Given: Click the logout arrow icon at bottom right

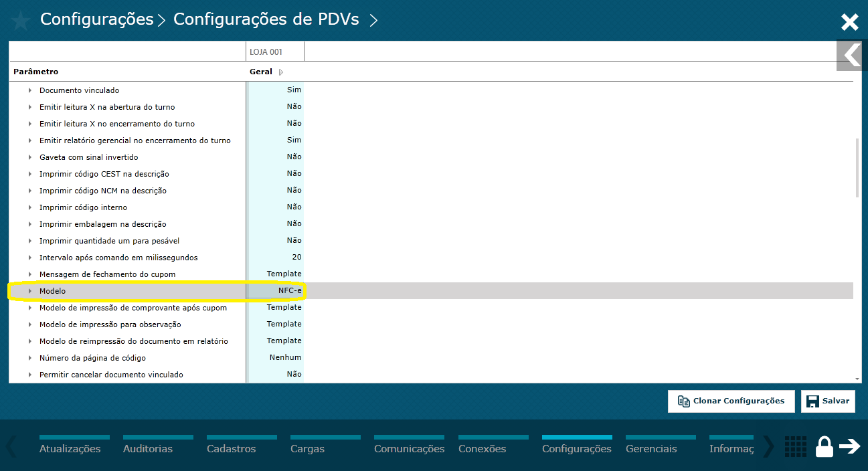Looking at the screenshot, I should 851,446.
